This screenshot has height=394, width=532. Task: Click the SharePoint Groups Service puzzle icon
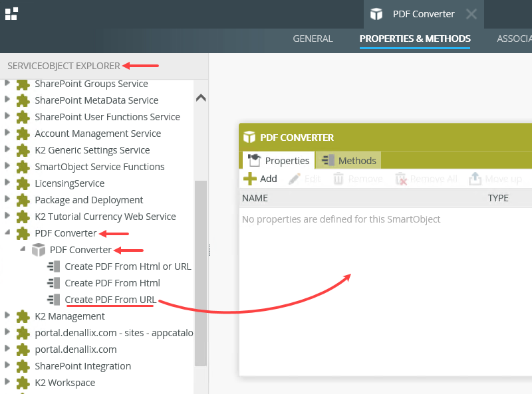23,84
